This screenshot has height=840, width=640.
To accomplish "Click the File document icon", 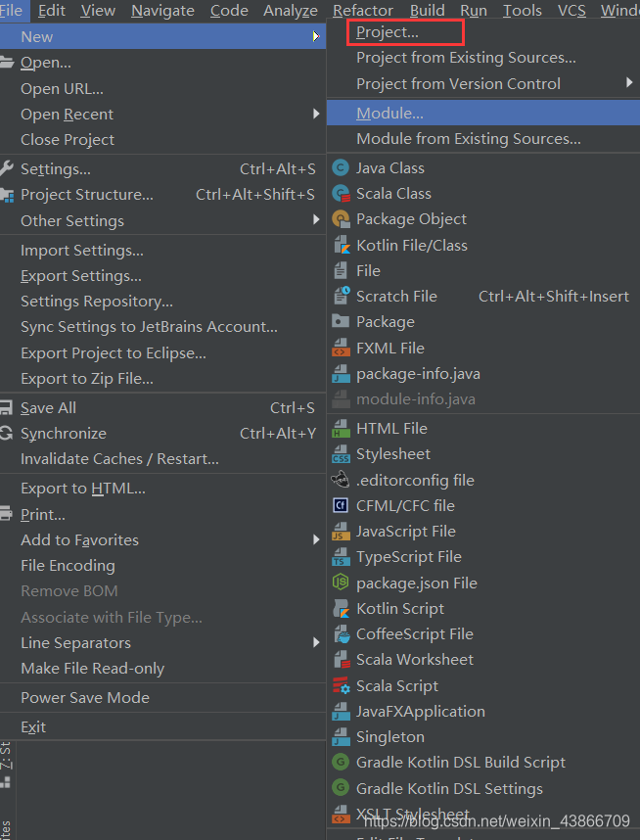I will click(341, 270).
